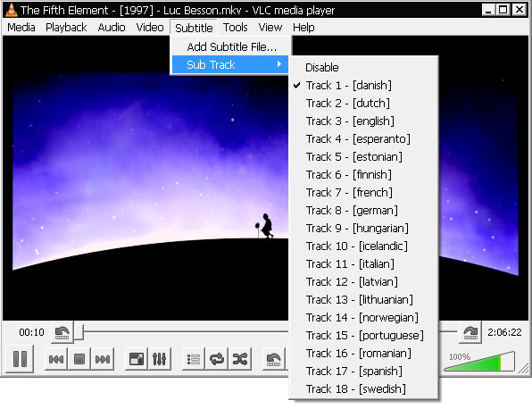
Task: Open extended settings equalizer icon
Action: click(160, 359)
